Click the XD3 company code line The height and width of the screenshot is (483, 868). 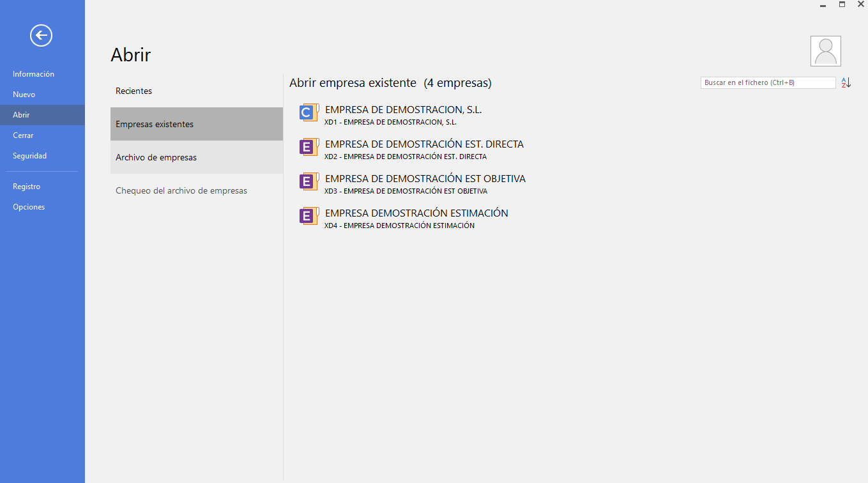tap(406, 191)
